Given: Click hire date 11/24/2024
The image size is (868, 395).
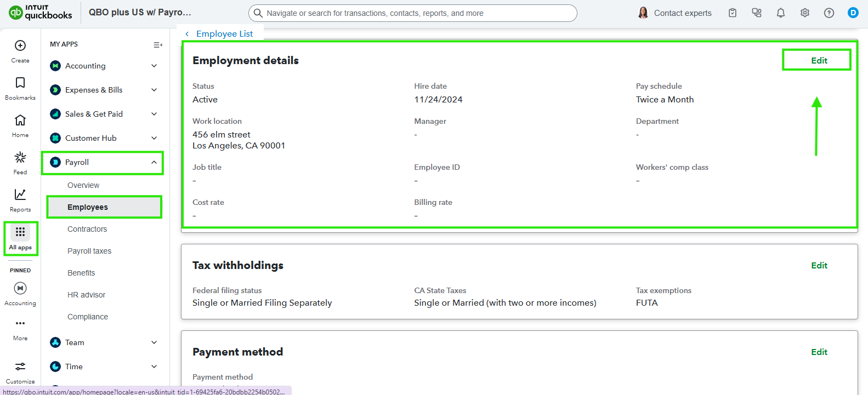Looking at the screenshot, I should pyautogui.click(x=438, y=100).
